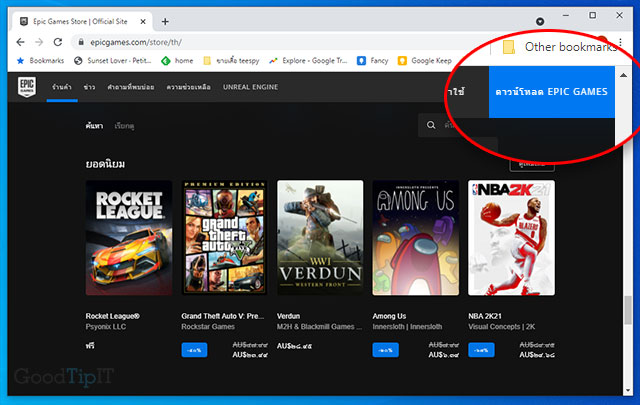
Task: Open the fourth Epic navigation menu item
Action: (x=189, y=87)
